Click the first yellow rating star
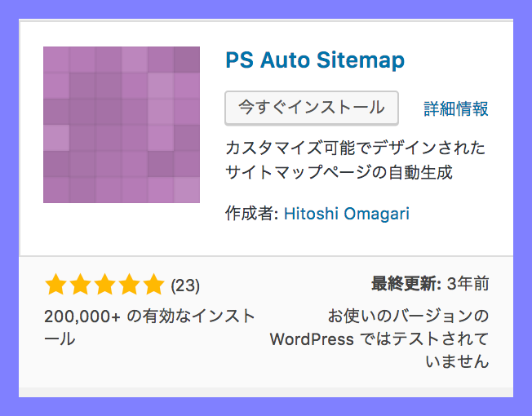 [x=55, y=284]
